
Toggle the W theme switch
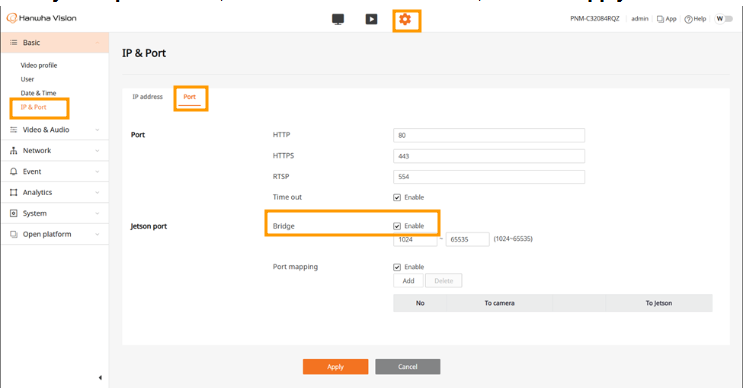point(724,19)
